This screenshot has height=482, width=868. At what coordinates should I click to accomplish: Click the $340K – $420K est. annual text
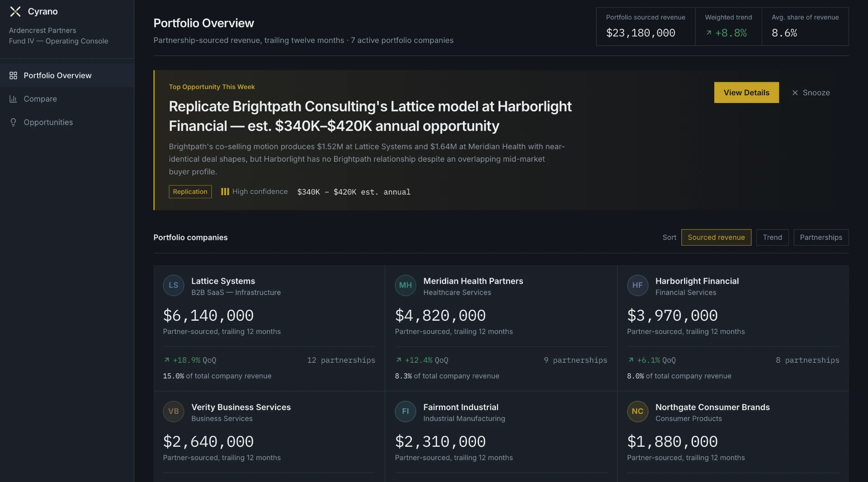click(354, 192)
